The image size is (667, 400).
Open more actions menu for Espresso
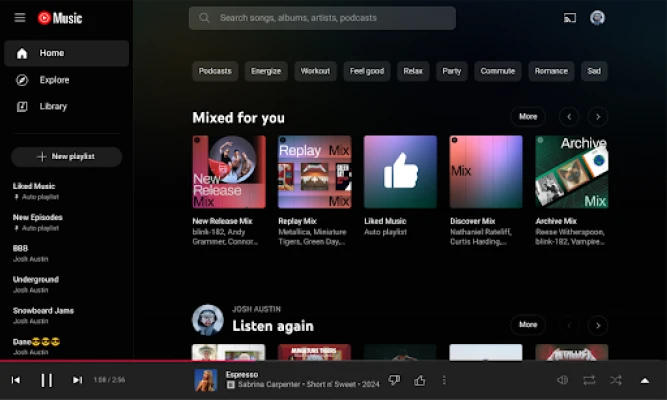(445, 380)
